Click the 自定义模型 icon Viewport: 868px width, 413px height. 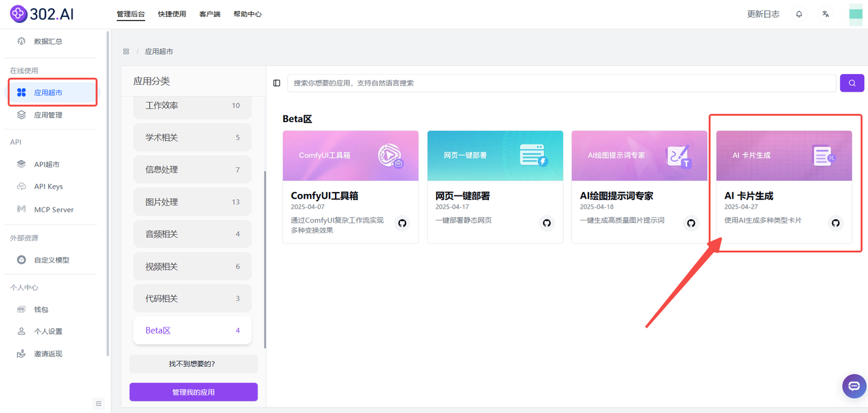tap(22, 260)
